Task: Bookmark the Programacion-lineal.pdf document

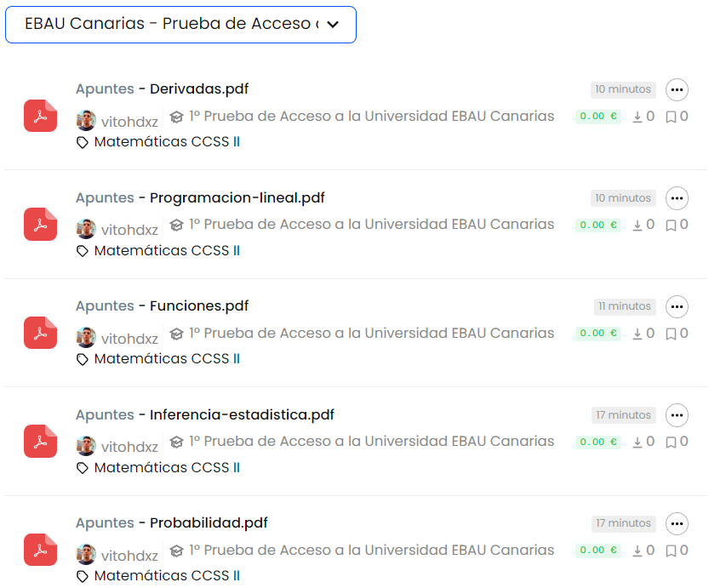Action: (x=672, y=225)
